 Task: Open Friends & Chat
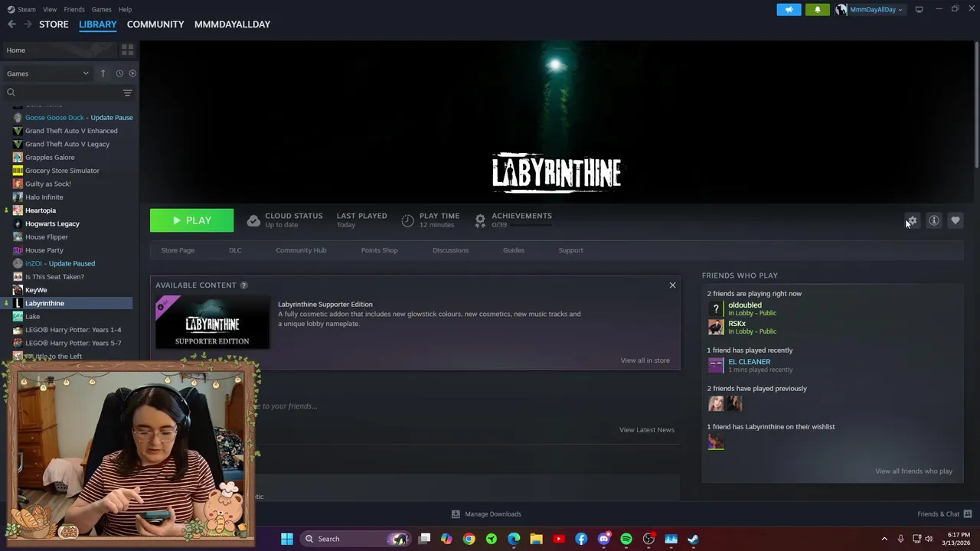pos(944,514)
